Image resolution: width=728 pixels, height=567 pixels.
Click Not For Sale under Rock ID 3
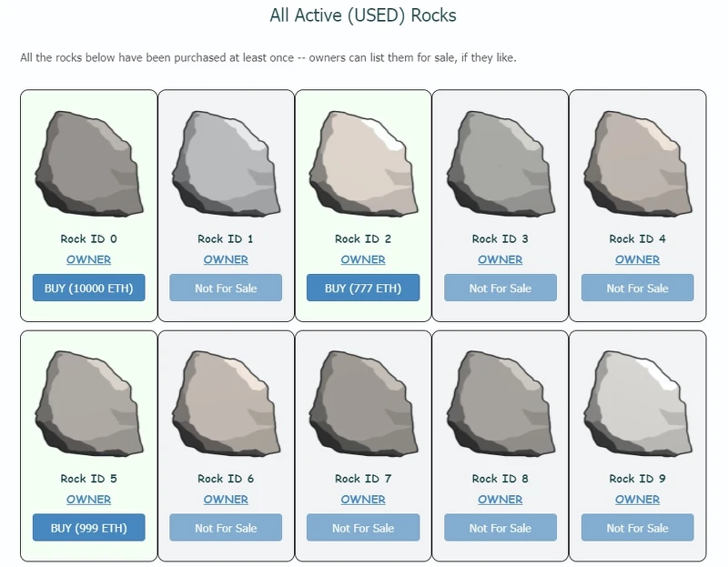(500, 288)
